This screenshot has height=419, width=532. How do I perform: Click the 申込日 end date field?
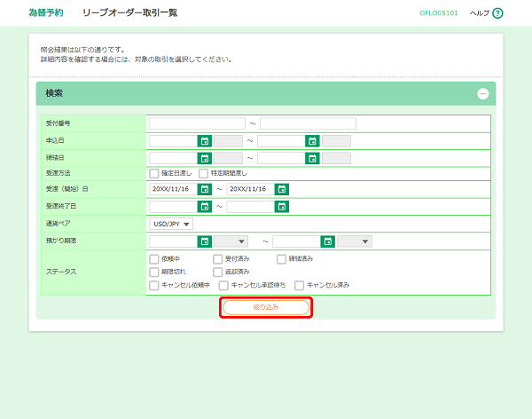point(281,141)
